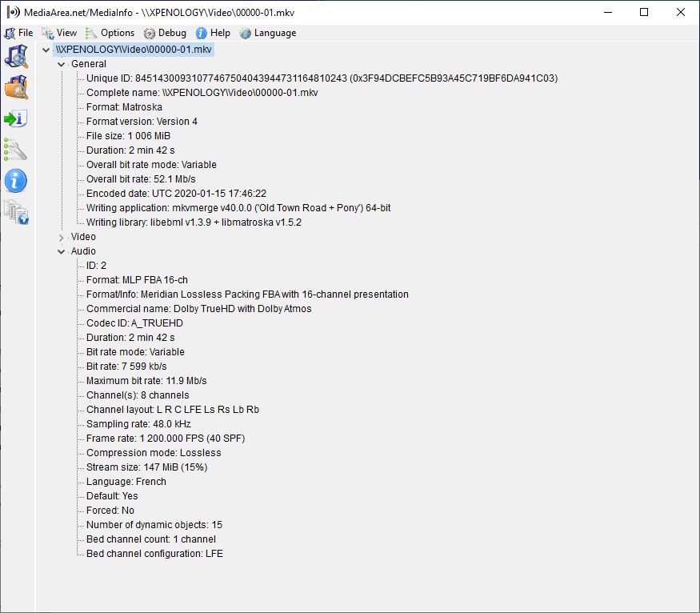Close the MediaInfo window
Screen dimensions: 700x613
pyautogui.click(x=680, y=12)
